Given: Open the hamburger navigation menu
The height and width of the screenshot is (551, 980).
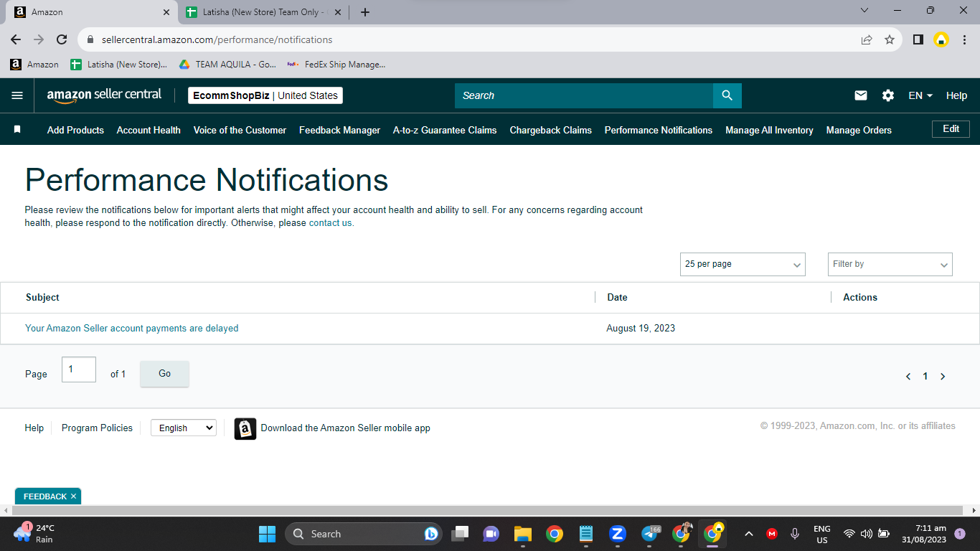Looking at the screenshot, I should pos(17,95).
